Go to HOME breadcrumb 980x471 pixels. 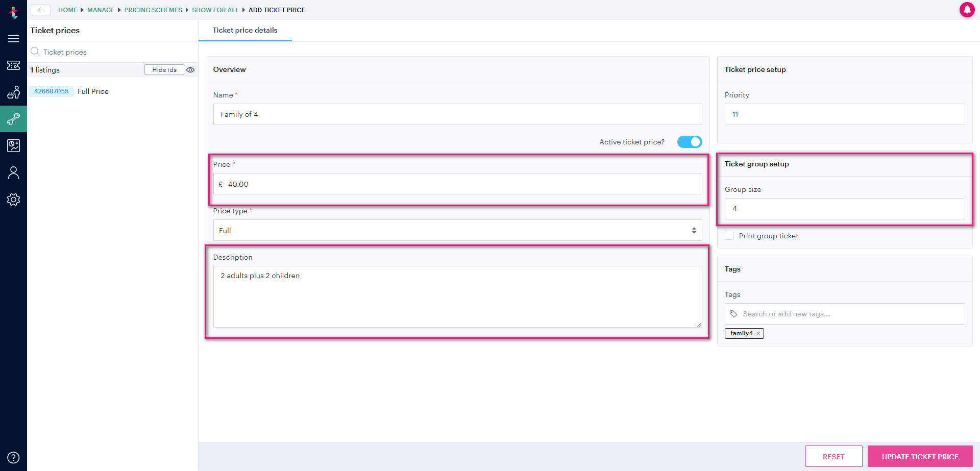(68, 10)
